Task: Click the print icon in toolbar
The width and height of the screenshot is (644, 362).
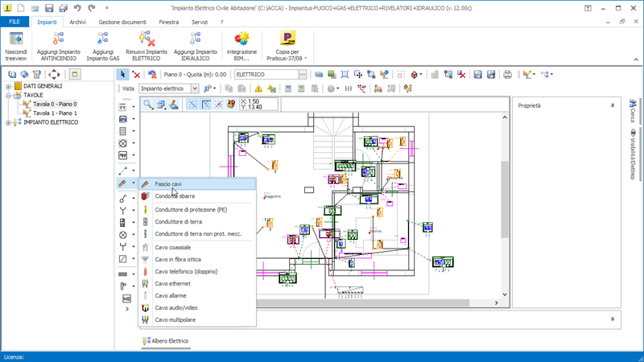Action: [x=508, y=74]
